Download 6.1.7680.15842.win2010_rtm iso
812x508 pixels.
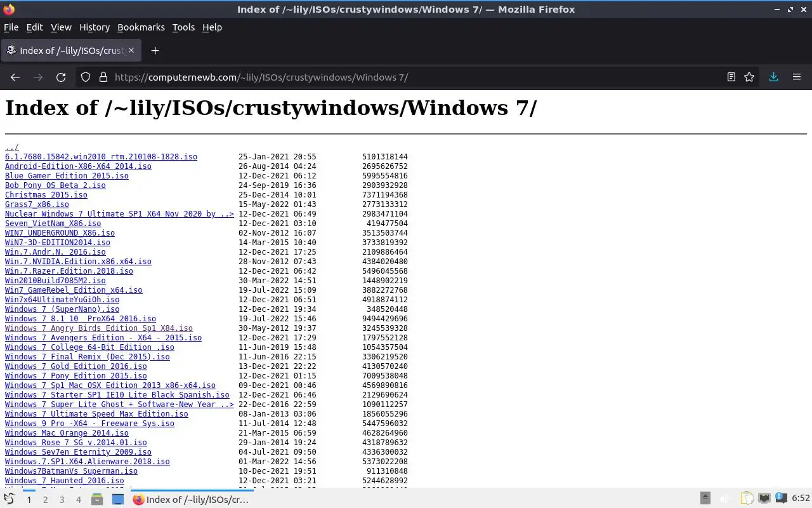101,157
